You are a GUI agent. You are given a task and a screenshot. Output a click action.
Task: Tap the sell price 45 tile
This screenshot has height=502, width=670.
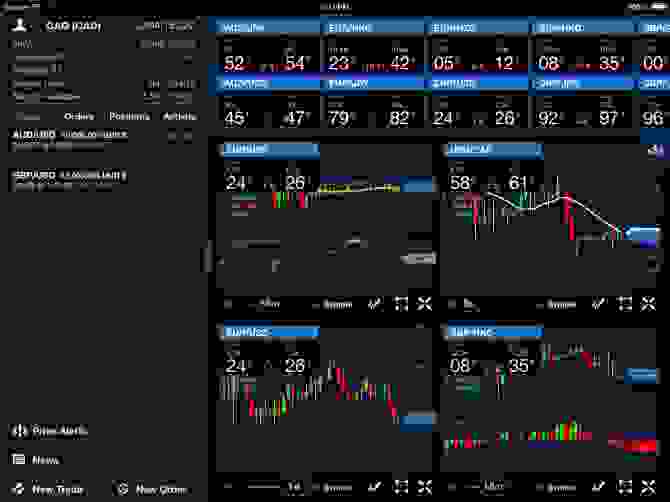(239, 112)
